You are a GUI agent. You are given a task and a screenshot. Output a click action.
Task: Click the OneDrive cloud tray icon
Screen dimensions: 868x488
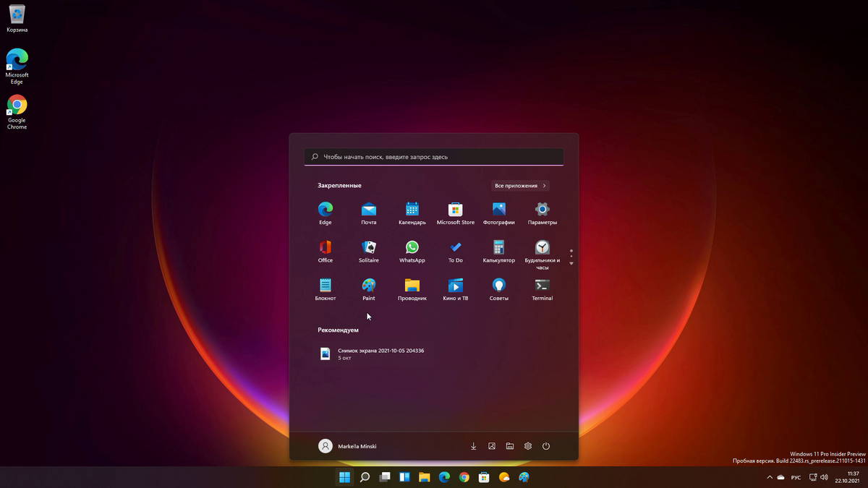(x=780, y=477)
